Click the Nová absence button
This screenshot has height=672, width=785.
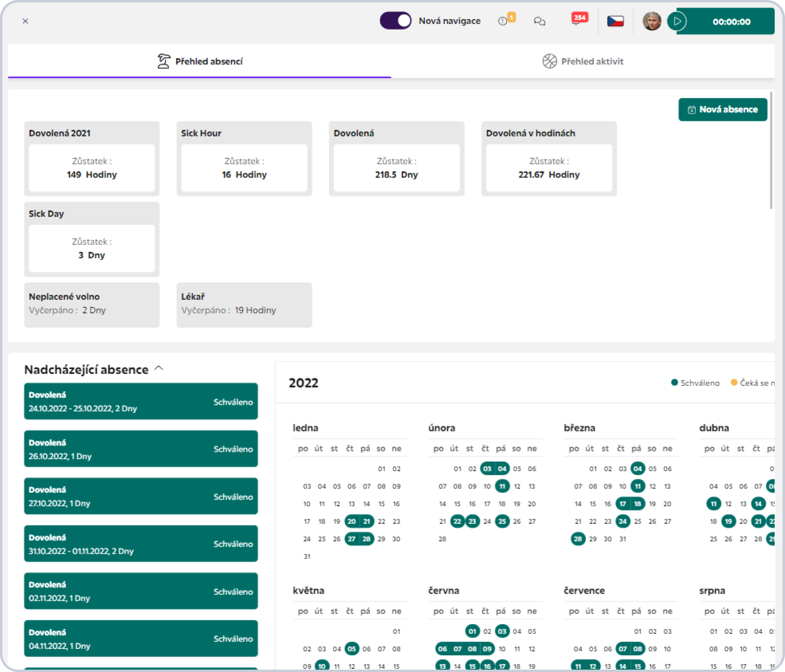(x=723, y=109)
